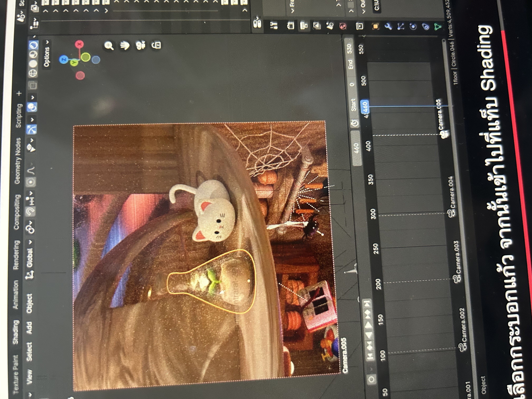This screenshot has height=399, width=532.
Task: Toggle X-ray mode in the viewport header
Action: coord(32,85)
